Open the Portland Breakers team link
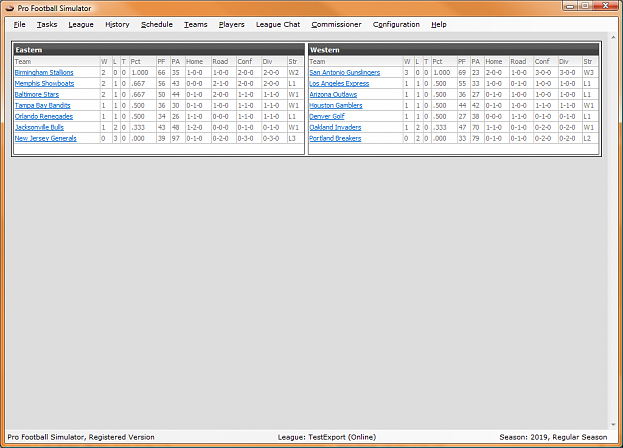Image resolution: width=623 pixels, height=448 pixels. [x=335, y=138]
